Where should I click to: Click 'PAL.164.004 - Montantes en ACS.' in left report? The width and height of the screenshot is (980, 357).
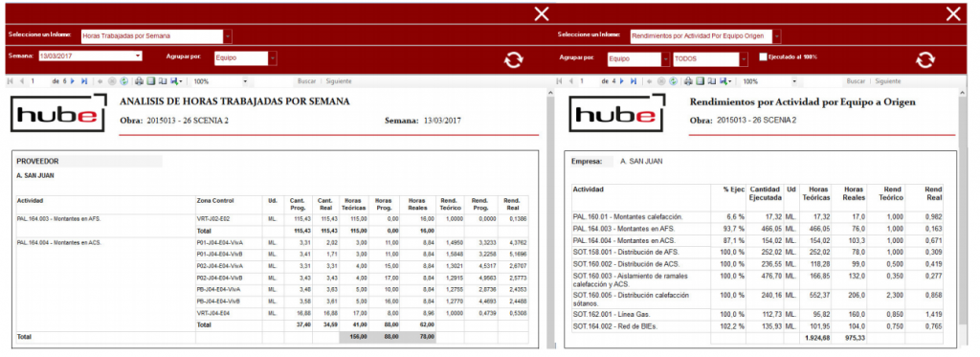(x=58, y=242)
